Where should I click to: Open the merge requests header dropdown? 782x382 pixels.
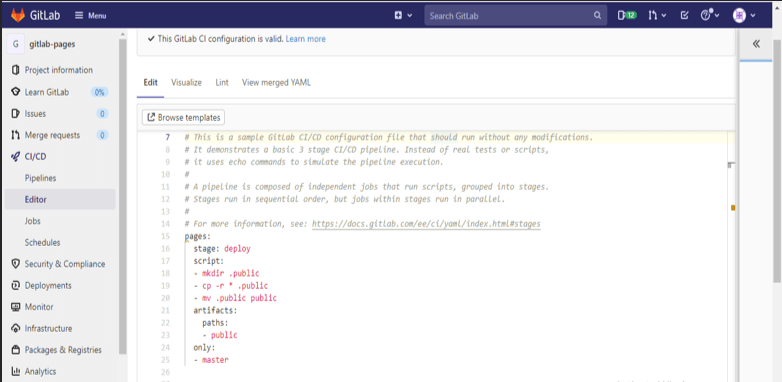[x=657, y=15]
